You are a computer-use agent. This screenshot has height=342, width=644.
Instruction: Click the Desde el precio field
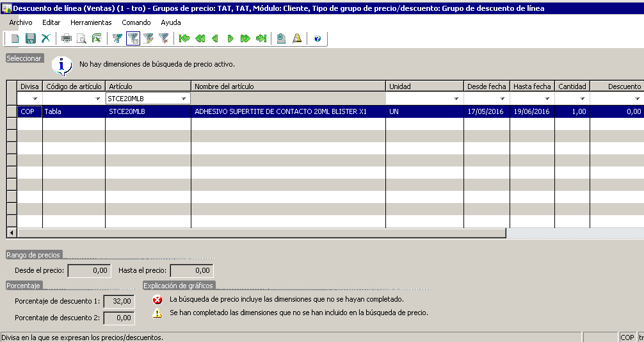(89, 270)
